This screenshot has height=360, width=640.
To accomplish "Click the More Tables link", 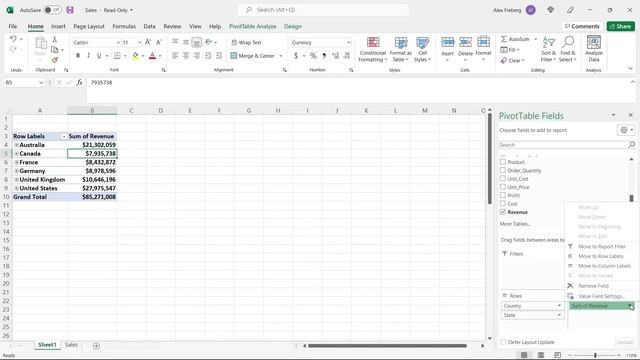I will [x=515, y=224].
